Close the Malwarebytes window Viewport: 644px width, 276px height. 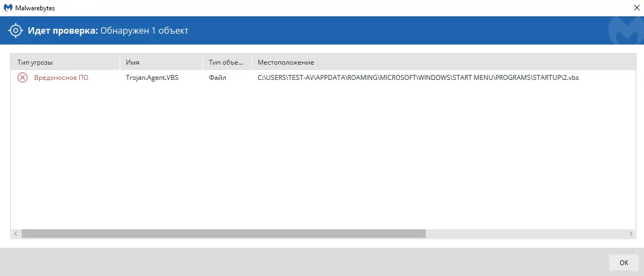tap(636, 8)
